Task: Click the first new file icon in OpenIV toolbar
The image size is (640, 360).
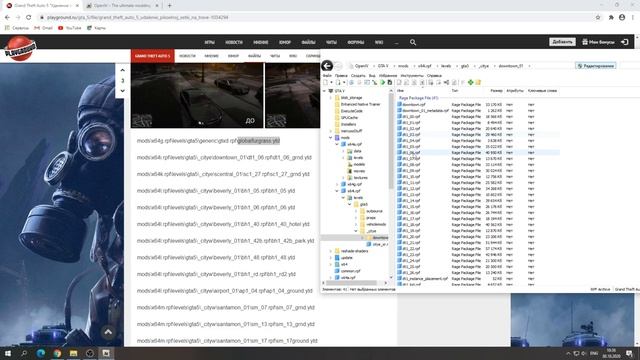Action: point(325,82)
